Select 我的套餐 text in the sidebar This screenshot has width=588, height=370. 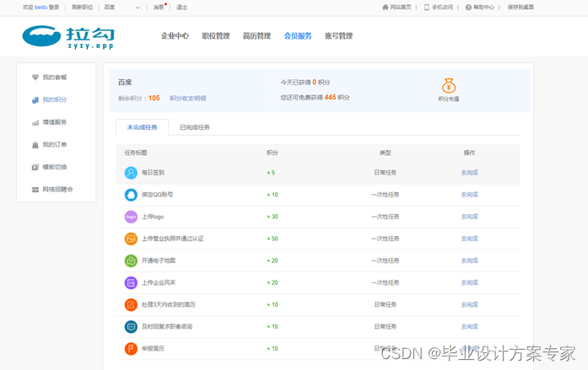(54, 78)
